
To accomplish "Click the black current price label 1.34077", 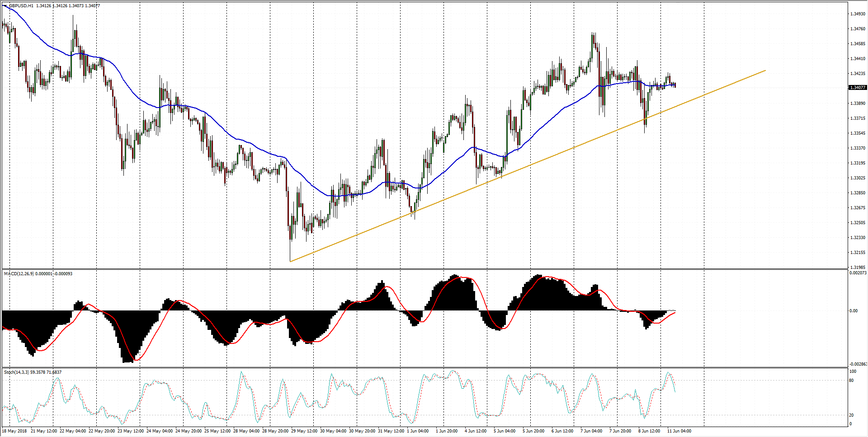I will pyautogui.click(x=857, y=88).
